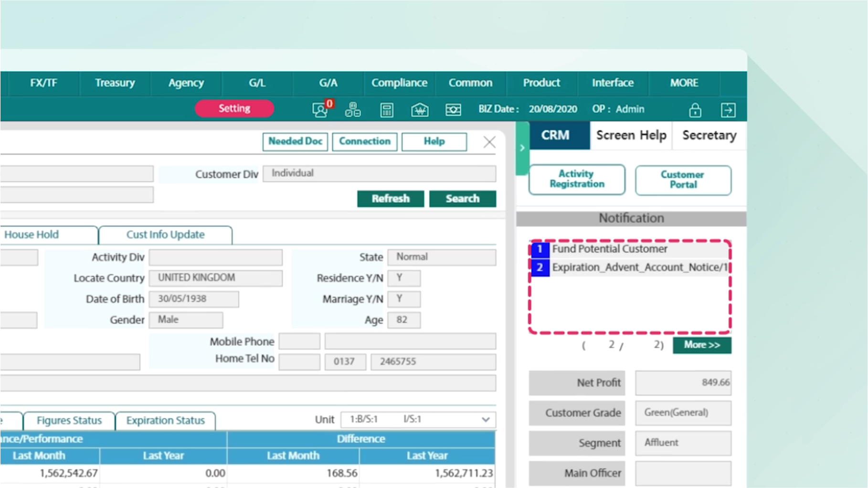Switch to the Secretary tab
Image resolution: width=868 pixels, height=488 pixels.
[709, 136]
